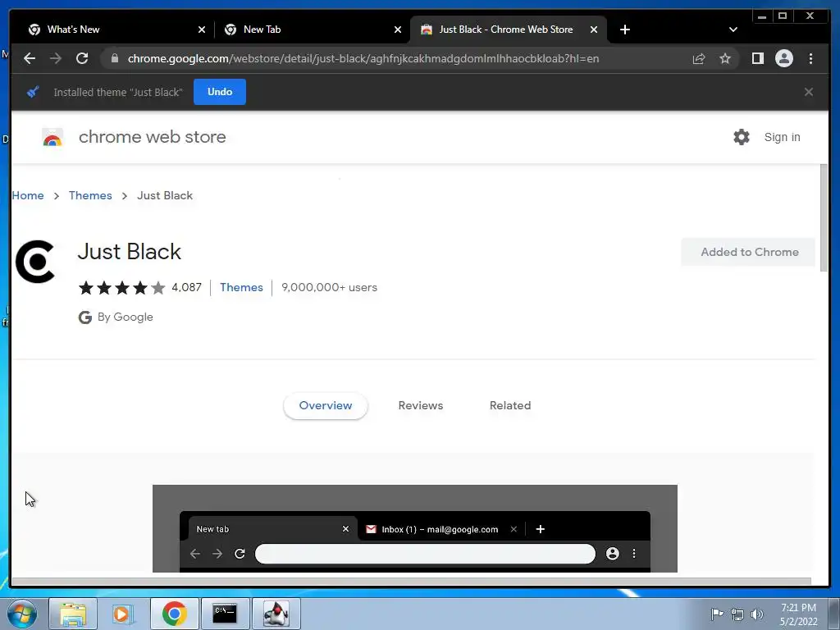
Task: Switch to the Reviews tab
Action: tap(421, 405)
